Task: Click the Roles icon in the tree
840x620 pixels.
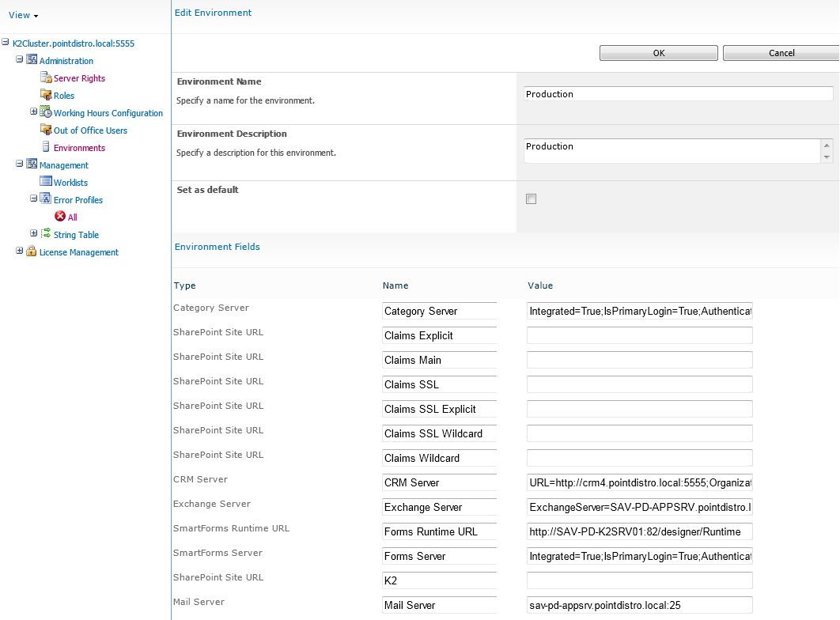Action: tap(46, 96)
